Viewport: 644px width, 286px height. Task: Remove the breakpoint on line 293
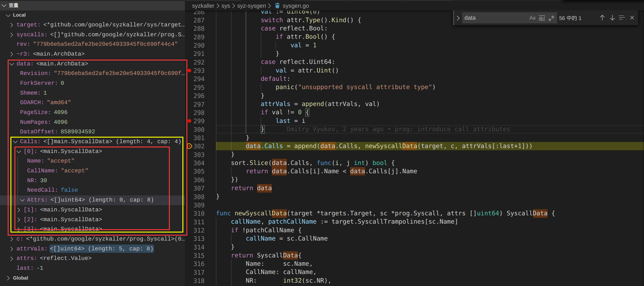click(x=189, y=71)
